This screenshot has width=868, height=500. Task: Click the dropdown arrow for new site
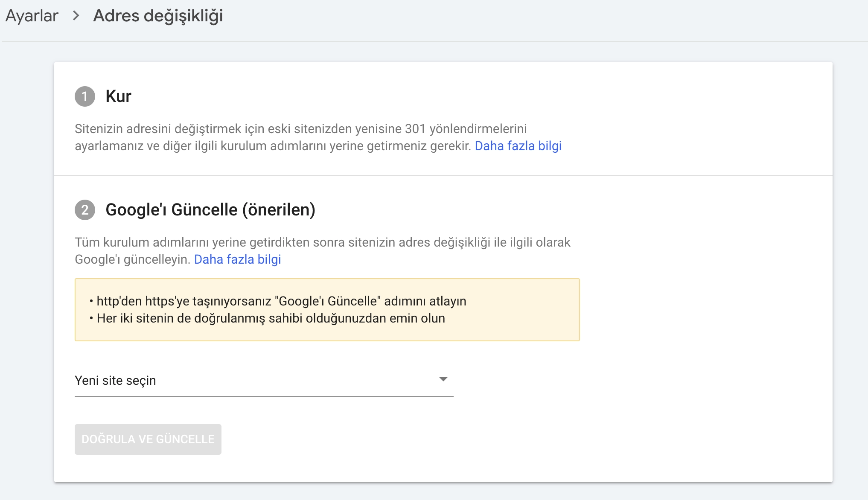click(x=443, y=379)
